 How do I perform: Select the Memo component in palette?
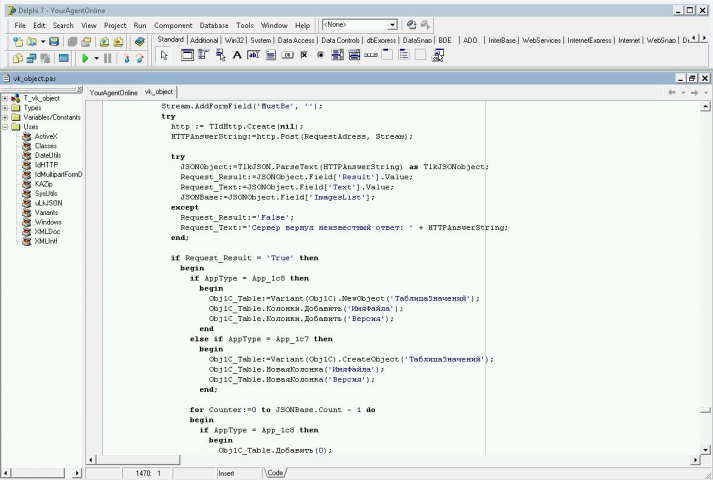pyautogui.click(x=271, y=55)
